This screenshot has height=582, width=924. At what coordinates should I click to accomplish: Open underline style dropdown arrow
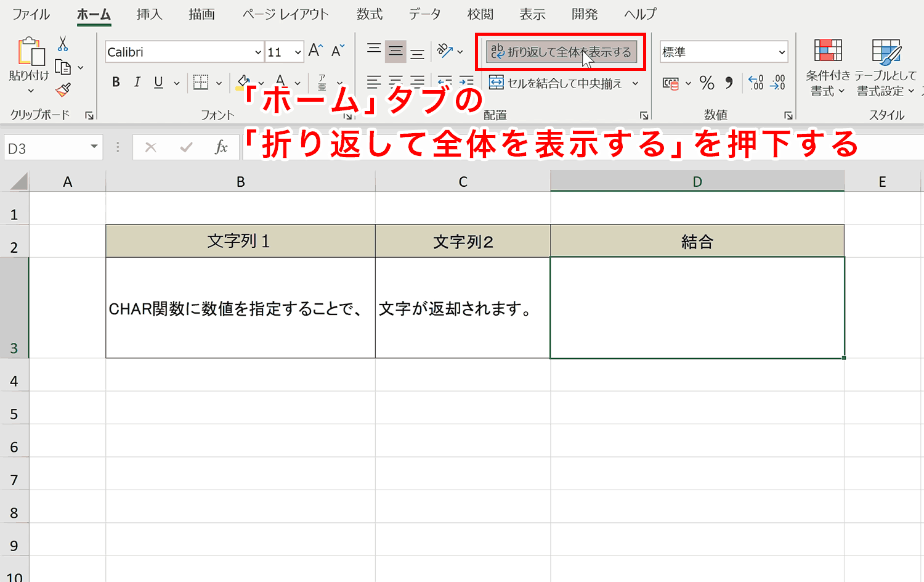177,83
